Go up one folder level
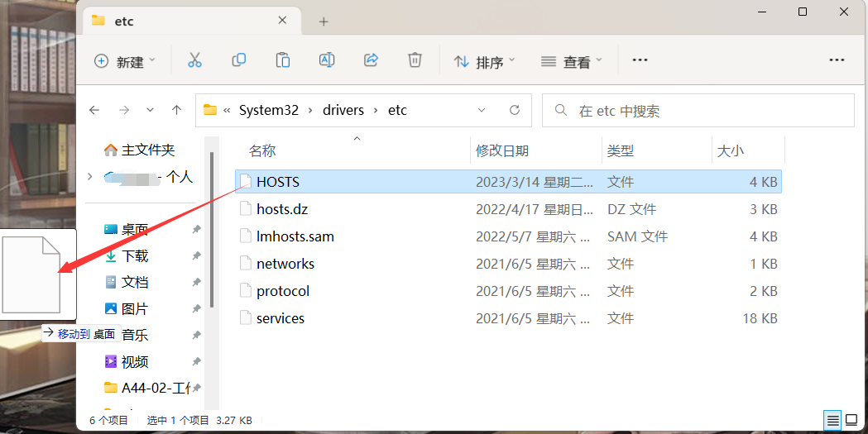 pos(176,110)
